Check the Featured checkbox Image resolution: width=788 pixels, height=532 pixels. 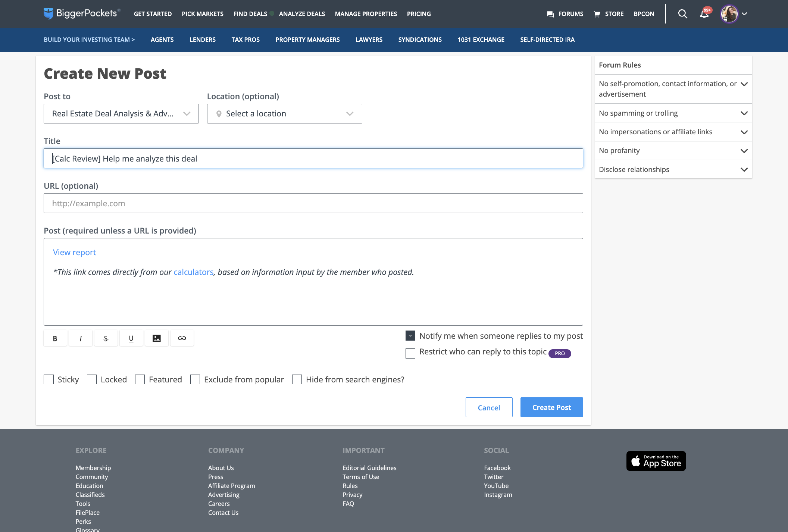click(140, 379)
